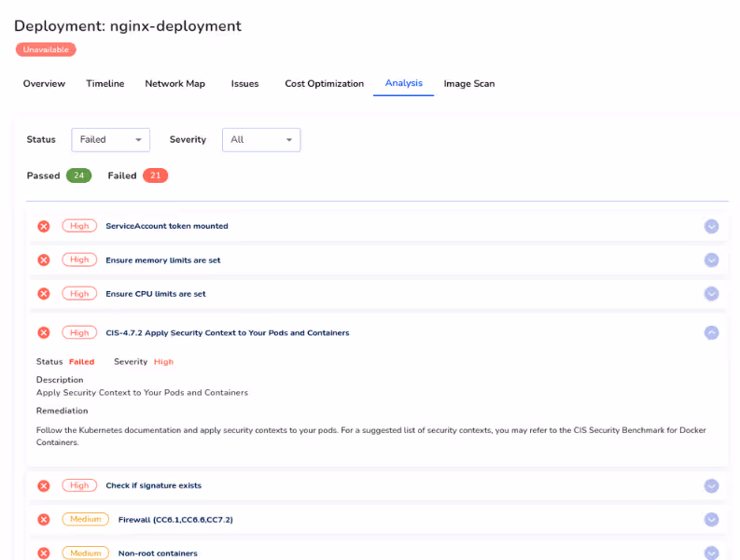Switch to the Image Scan tab
Screen dimensions: 740x560
tap(469, 84)
